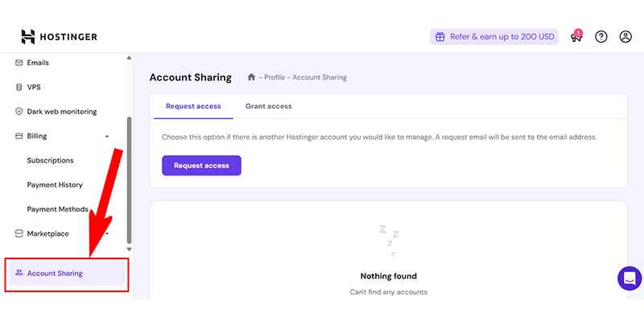
Task: Click the 'Choose this option' description text
Action: click(x=378, y=137)
